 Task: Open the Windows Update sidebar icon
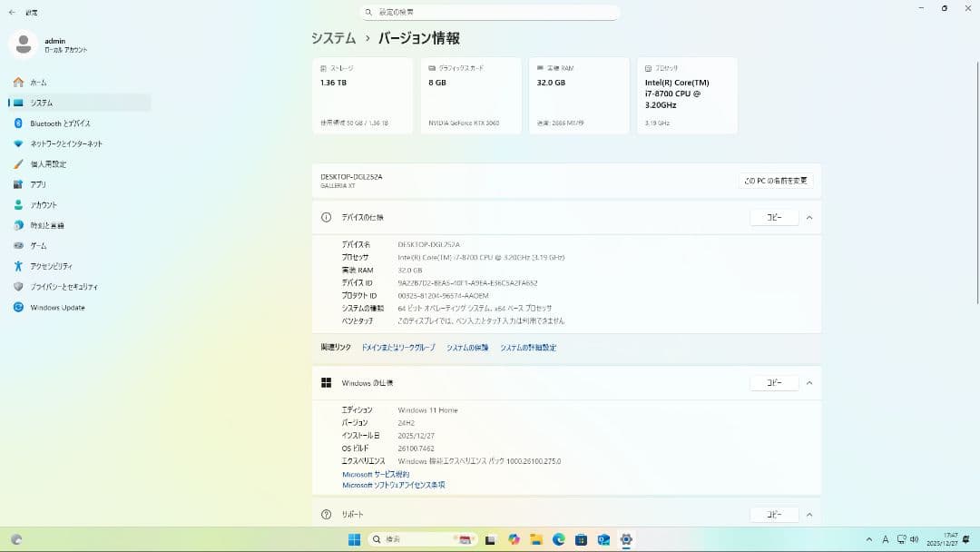tap(18, 307)
